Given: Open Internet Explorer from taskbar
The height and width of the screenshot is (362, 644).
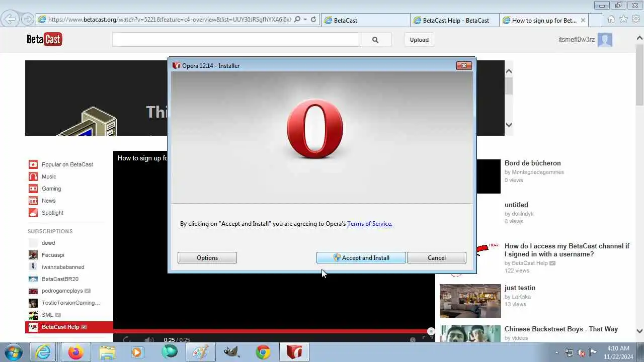Looking at the screenshot, I should [44, 352].
